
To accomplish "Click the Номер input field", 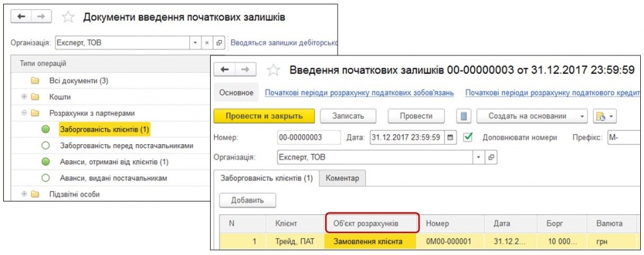I will click(308, 137).
